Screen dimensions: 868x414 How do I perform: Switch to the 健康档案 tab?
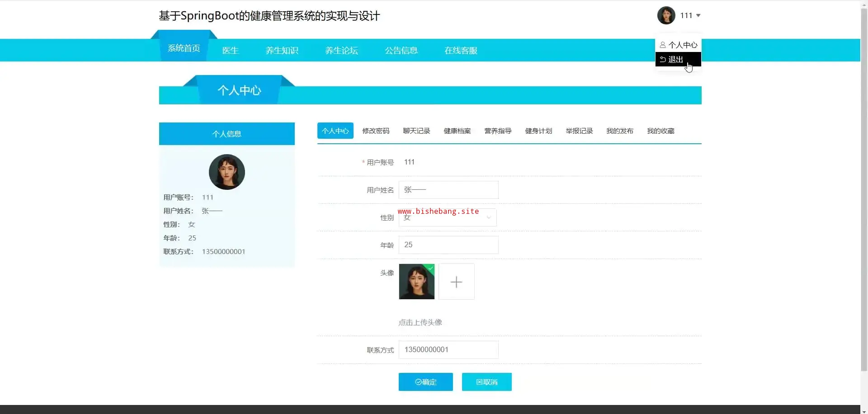(457, 131)
